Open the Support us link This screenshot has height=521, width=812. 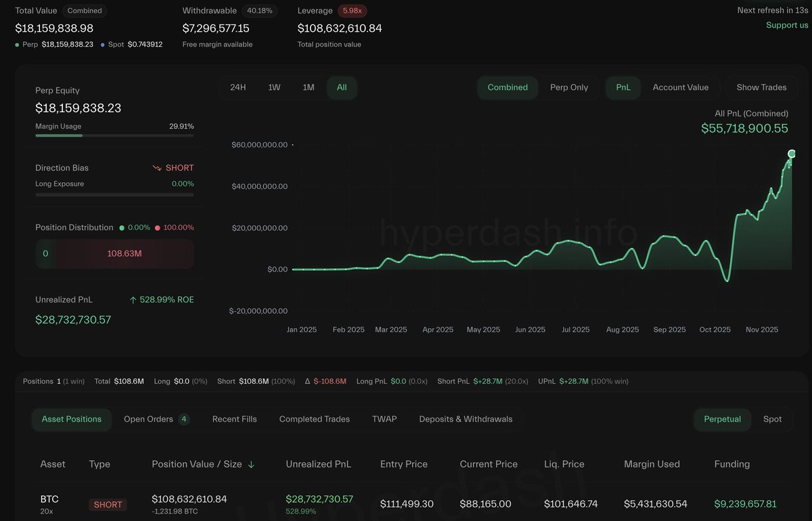pyautogui.click(x=787, y=24)
